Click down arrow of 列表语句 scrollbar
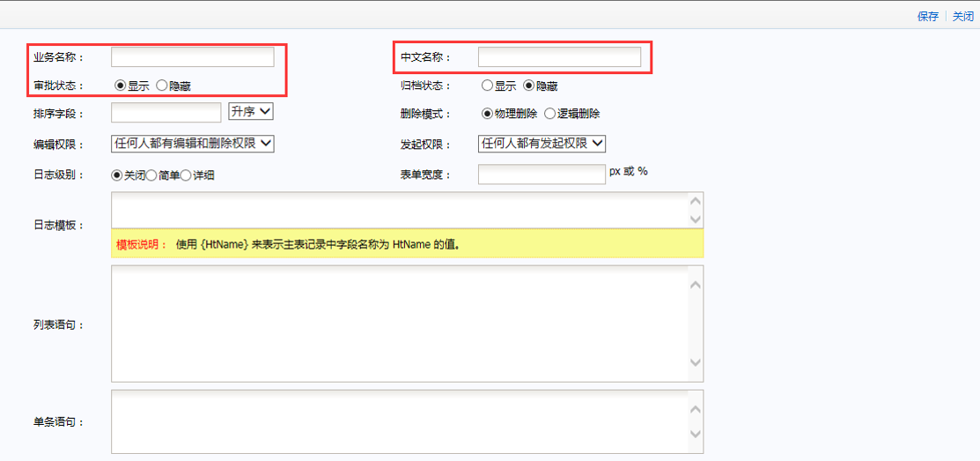Image resolution: width=980 pixels, height=461 pixels. tap(696, 362)
